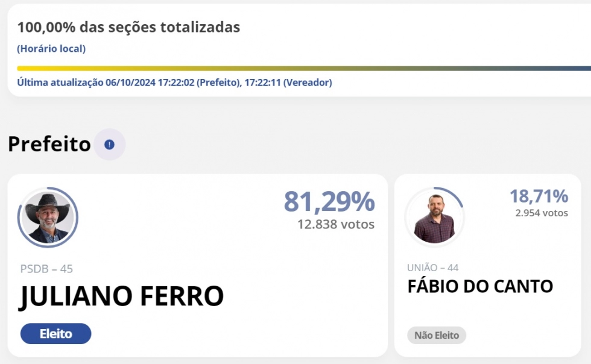Select the FÁBIO DO CANTO candidate name
591x364 pixels.
[x=480, y=286]
